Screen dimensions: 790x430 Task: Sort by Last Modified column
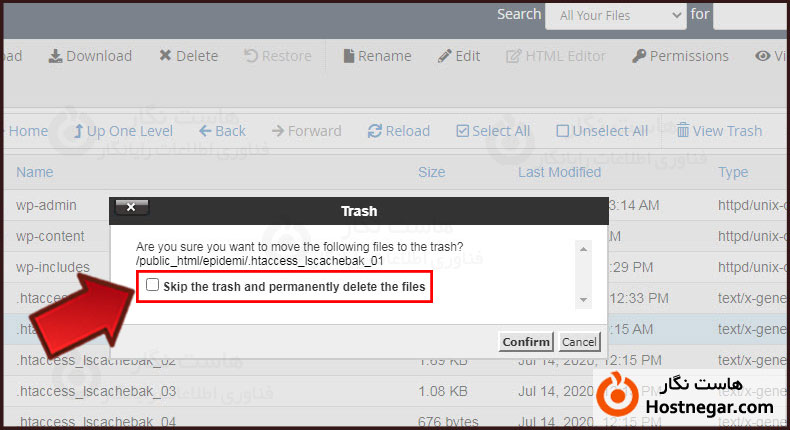tap(559, 172)
